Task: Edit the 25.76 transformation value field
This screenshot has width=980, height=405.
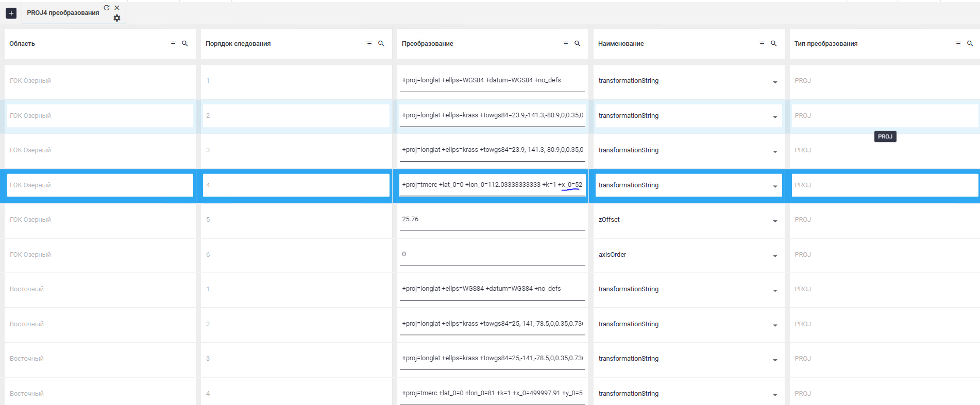Action: click(492, 220)
